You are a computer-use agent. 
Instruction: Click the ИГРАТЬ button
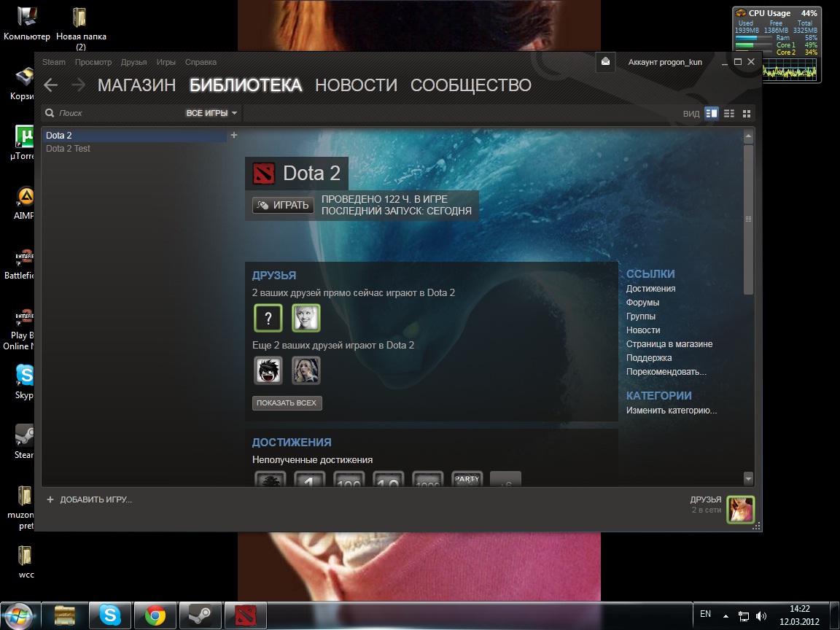(x=283, y=205)
